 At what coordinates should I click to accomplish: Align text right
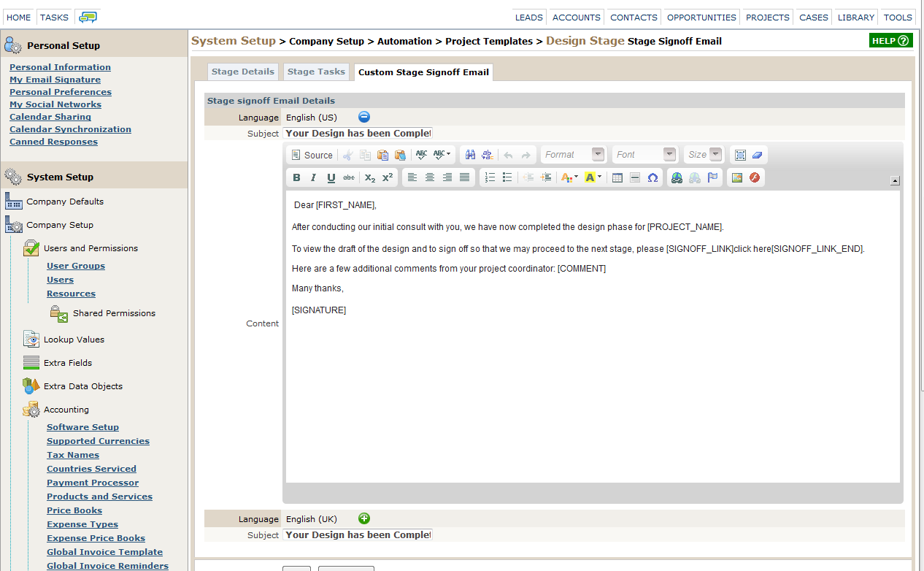pos(447,177)
